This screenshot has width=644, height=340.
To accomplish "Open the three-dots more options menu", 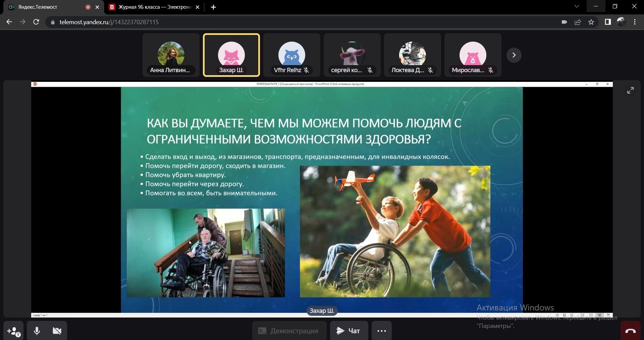I will tap(381, 331).
